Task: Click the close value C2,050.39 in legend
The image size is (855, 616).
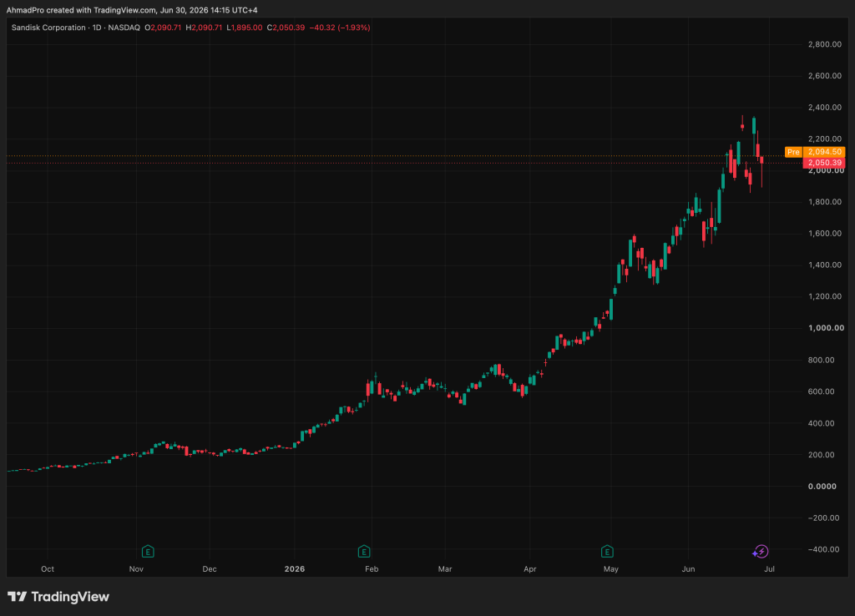Action: coord(286,28)
